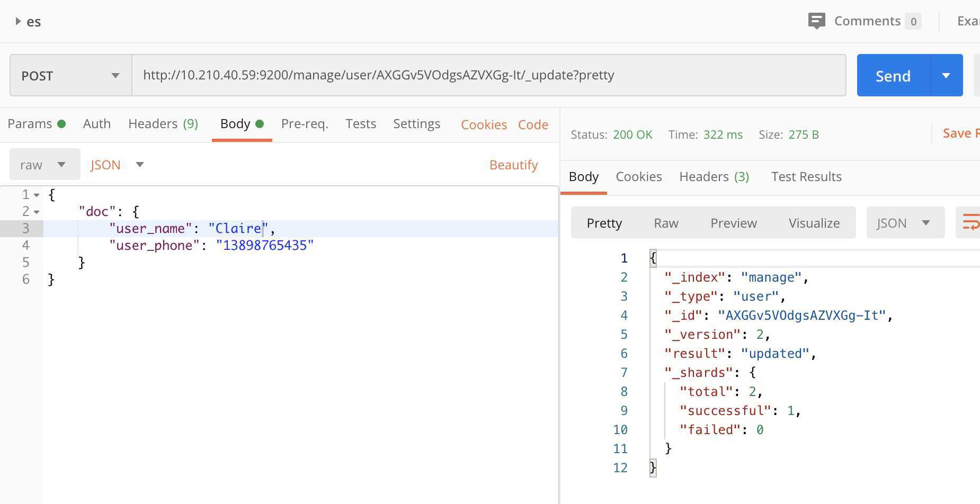
Task: Select the Raw response view
Action: pyautogui.click(x=666, y=223)
